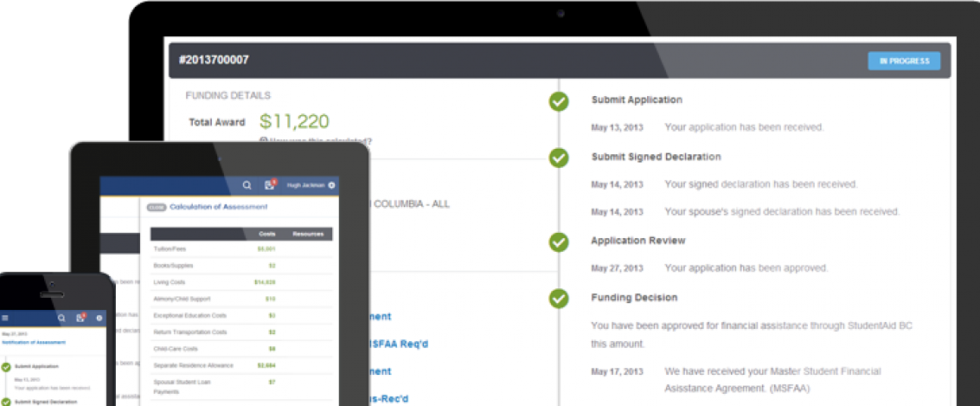Image resolution: width=980 pixels, height=406 pixels.
Task: Click the May 17, 2013 date on laptop
Action: (617, 371)
